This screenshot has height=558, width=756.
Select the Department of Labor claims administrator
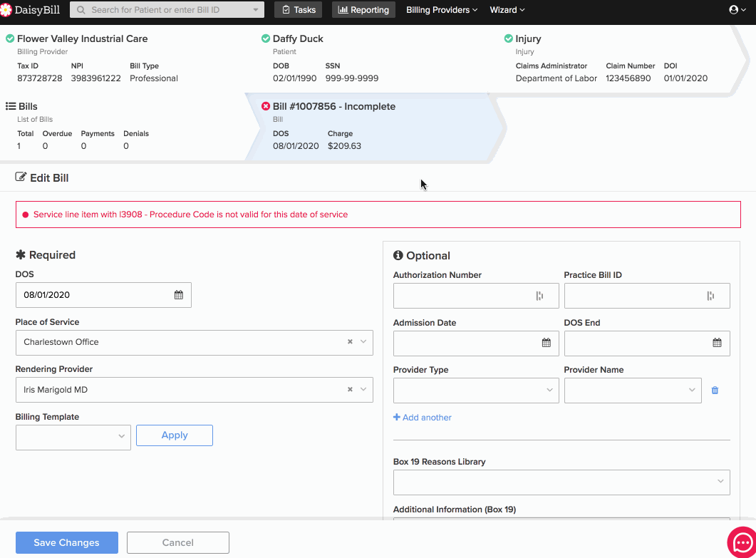click(x=556, y=78)
